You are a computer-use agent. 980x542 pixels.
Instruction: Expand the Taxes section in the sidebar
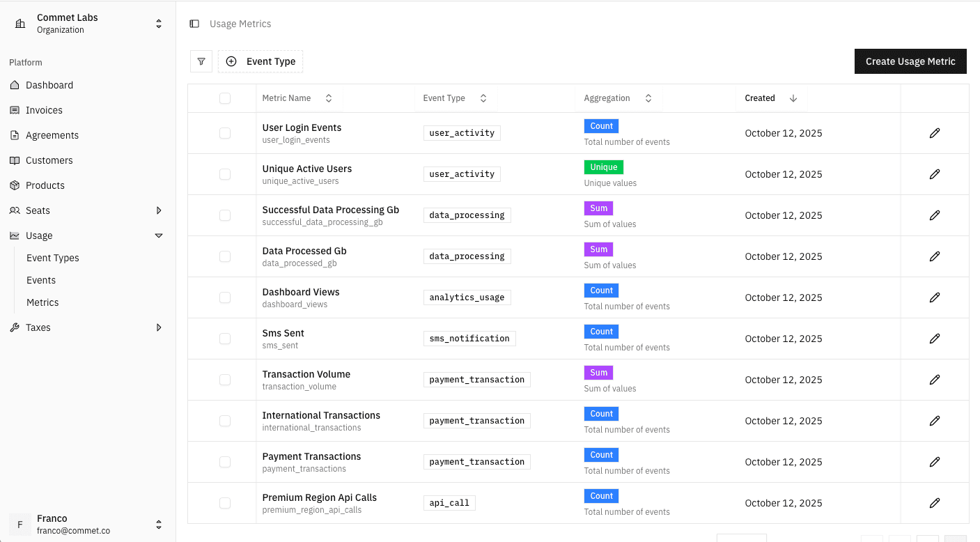(x=159, y=327)
